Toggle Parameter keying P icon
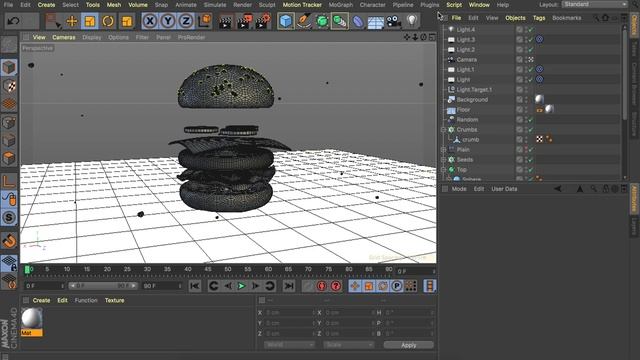640x360 pixels. click(x=396, y=286)
